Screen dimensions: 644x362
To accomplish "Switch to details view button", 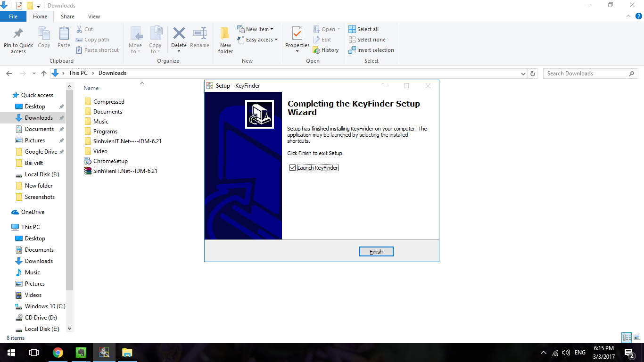I will (x=627, y=337).
